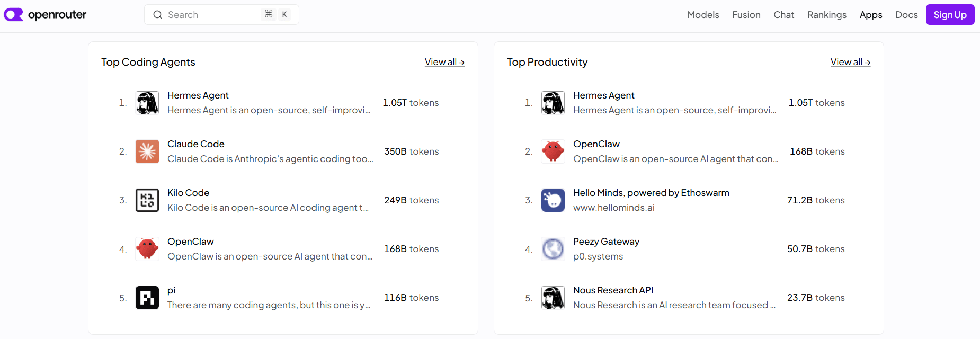Open the Docs link
This screenshot has height=339, width=980.
(906, 15)
